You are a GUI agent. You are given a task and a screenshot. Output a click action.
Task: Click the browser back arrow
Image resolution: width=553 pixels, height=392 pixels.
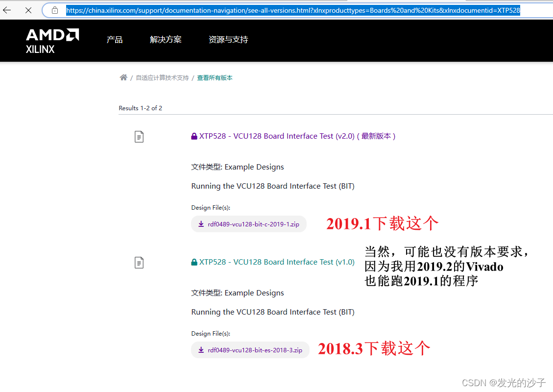coord(7,10)
